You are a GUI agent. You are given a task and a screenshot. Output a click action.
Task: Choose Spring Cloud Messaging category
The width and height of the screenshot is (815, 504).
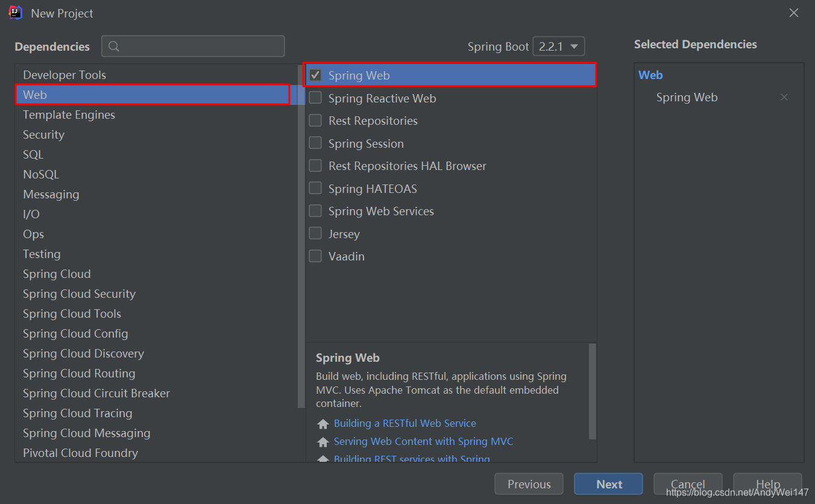(x=157, y=433)
